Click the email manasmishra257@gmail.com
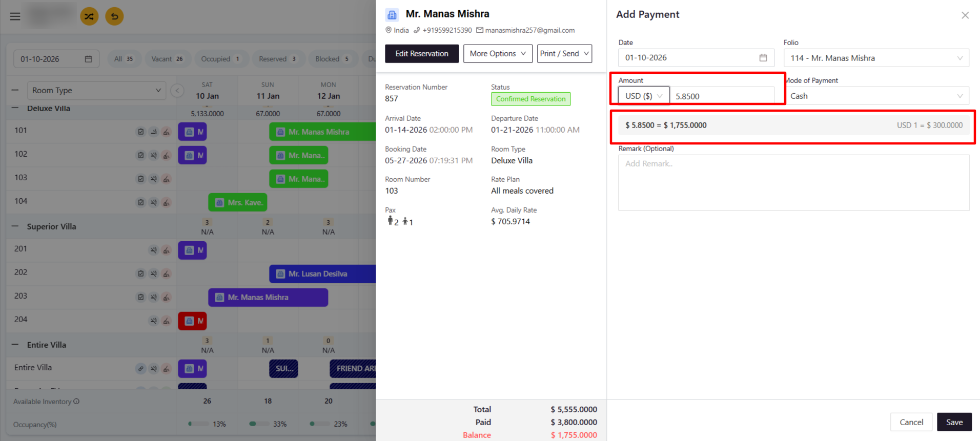 (x=529, y=30)
